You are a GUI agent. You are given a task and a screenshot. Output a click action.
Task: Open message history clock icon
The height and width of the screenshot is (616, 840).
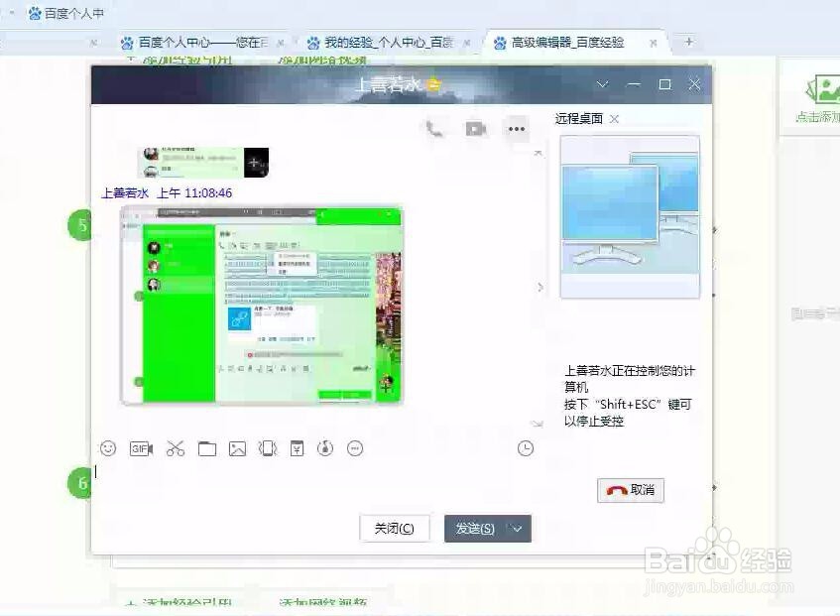526,448
